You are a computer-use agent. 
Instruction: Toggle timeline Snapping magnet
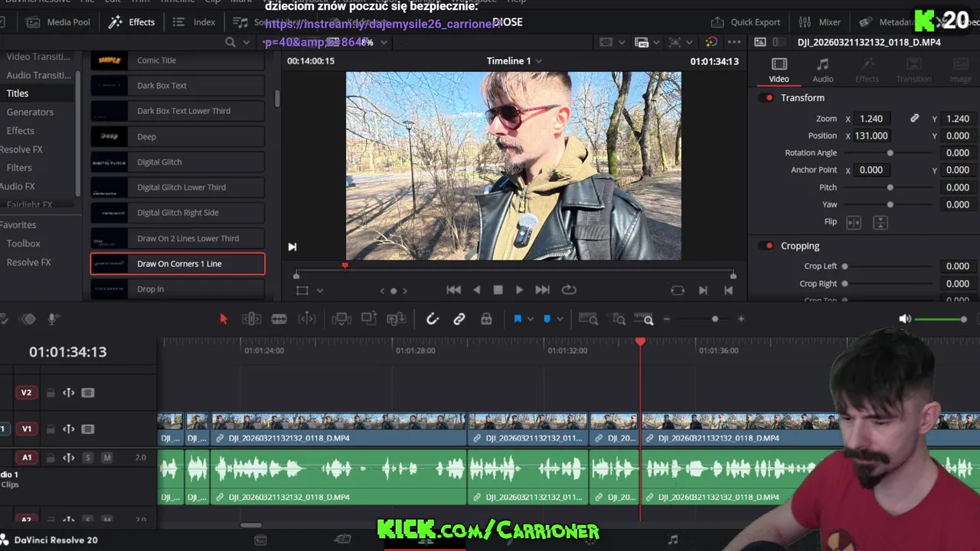click(433, 319)
